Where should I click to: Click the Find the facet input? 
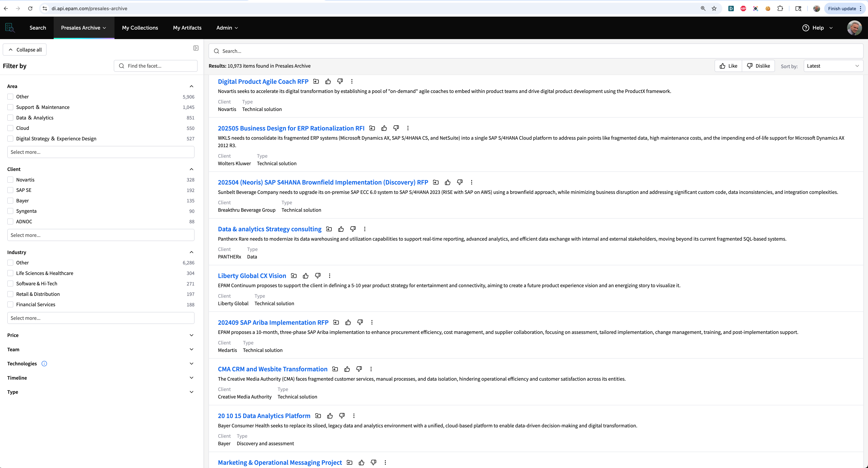(156, 66)
